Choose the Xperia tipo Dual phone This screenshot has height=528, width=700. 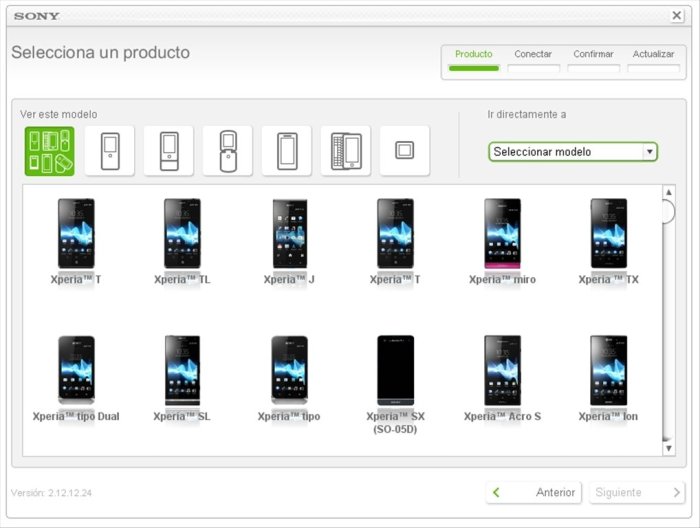tap(76, 370)
